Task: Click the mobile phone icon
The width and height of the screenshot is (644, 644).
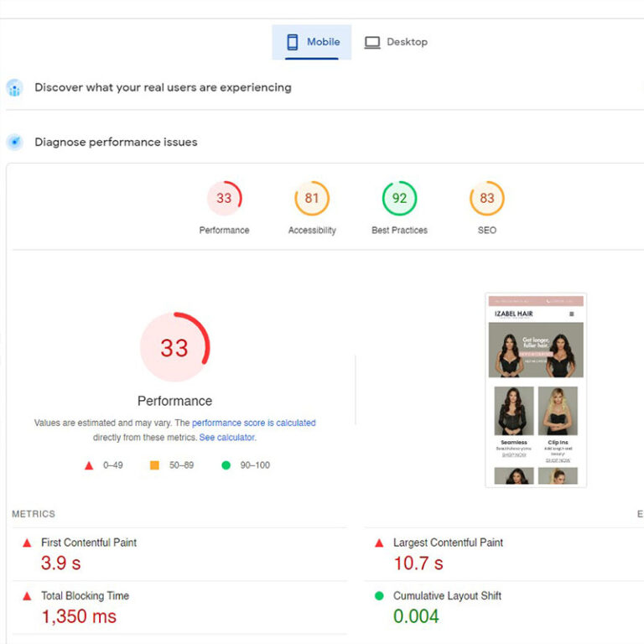Action: pyautogui.click(x=293, y=42)
